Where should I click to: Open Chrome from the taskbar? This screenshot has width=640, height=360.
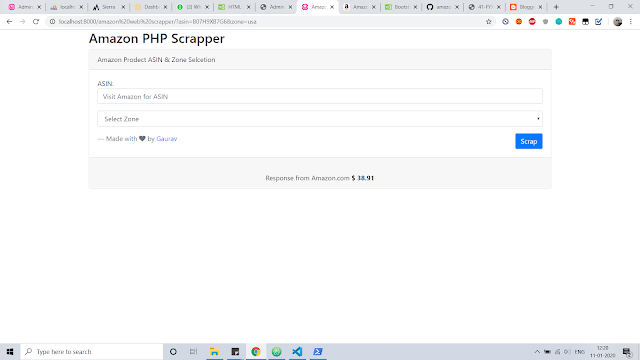coord(256,351)
